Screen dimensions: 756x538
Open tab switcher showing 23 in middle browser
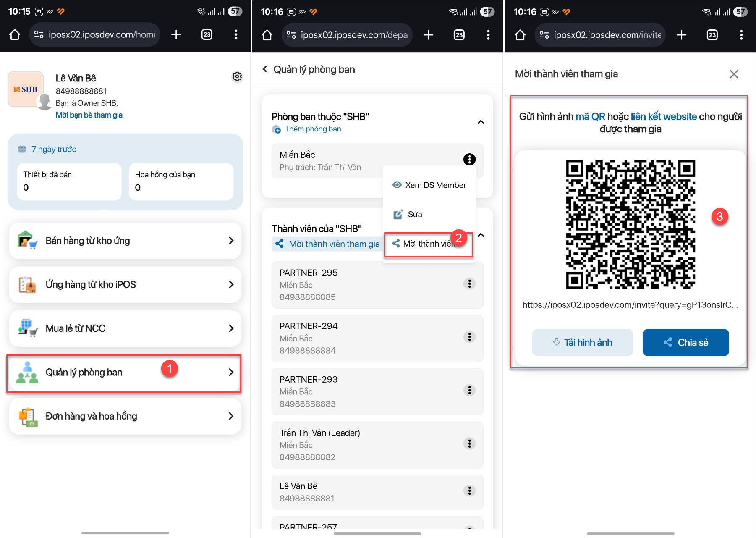pyautogui.click(x=459, y=35)
